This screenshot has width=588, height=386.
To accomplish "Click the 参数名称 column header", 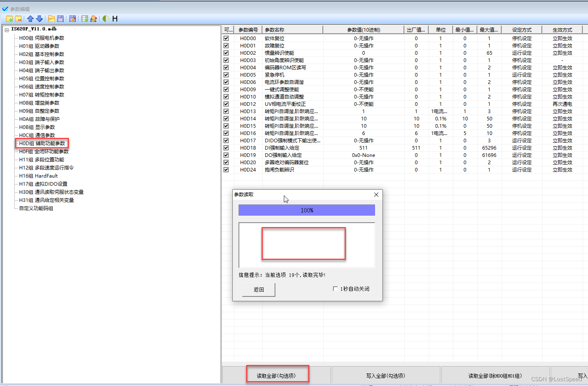I will [292, 30].
